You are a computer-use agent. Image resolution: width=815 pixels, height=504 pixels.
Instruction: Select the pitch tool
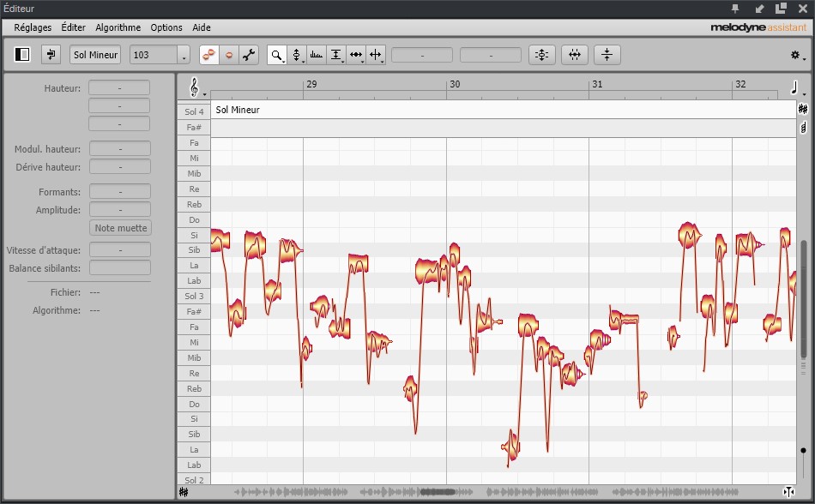click(x=296, y=55)
